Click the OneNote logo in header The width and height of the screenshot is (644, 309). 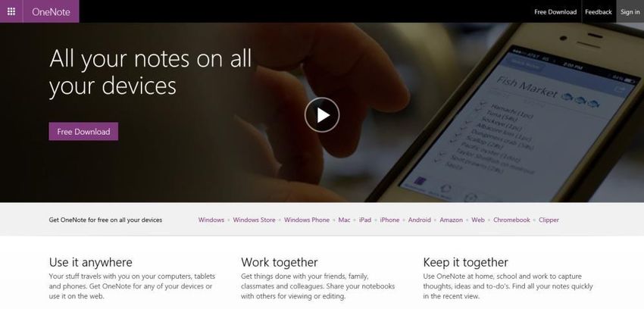[51, 11]
